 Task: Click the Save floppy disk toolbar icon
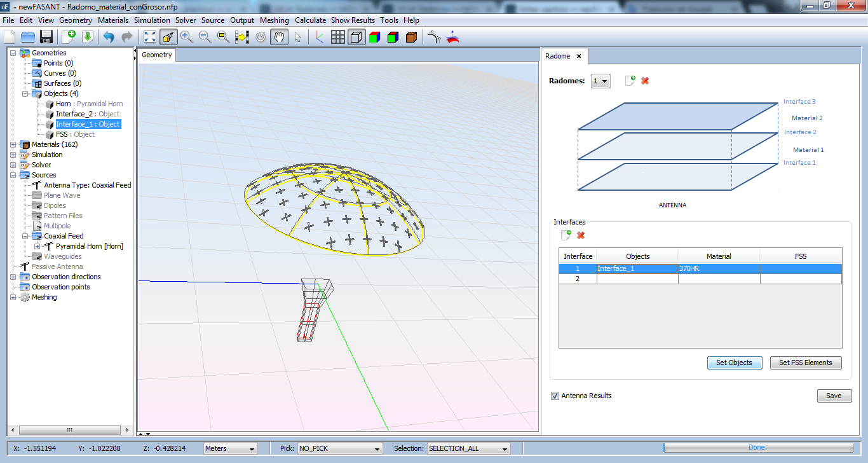pyautogui.click(x=46, y=37)
